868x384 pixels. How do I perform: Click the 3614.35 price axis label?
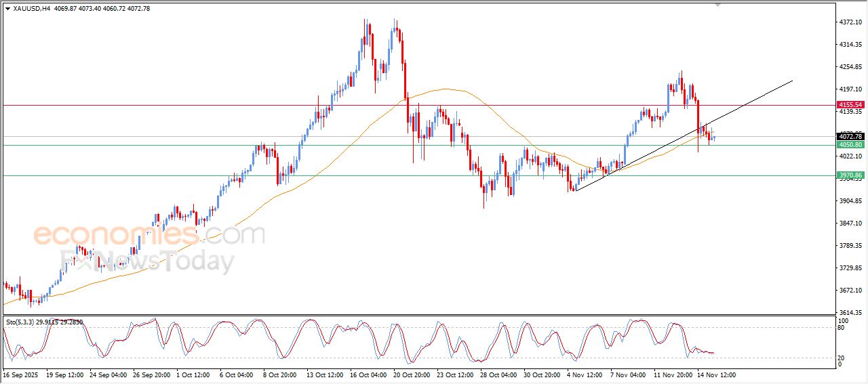(851, 312)
